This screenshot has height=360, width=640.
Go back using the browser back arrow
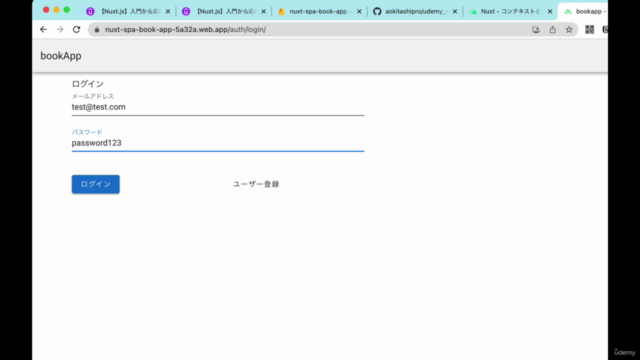(43, 29)
